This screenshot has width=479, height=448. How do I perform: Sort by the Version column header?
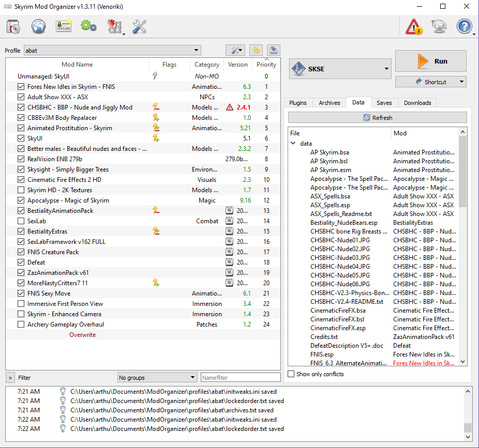tap(237, 65)
